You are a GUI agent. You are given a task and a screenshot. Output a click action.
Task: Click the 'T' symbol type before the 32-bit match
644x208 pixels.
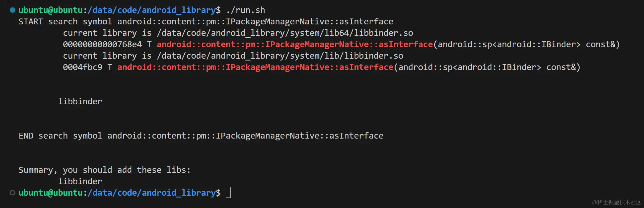(110, 67)
